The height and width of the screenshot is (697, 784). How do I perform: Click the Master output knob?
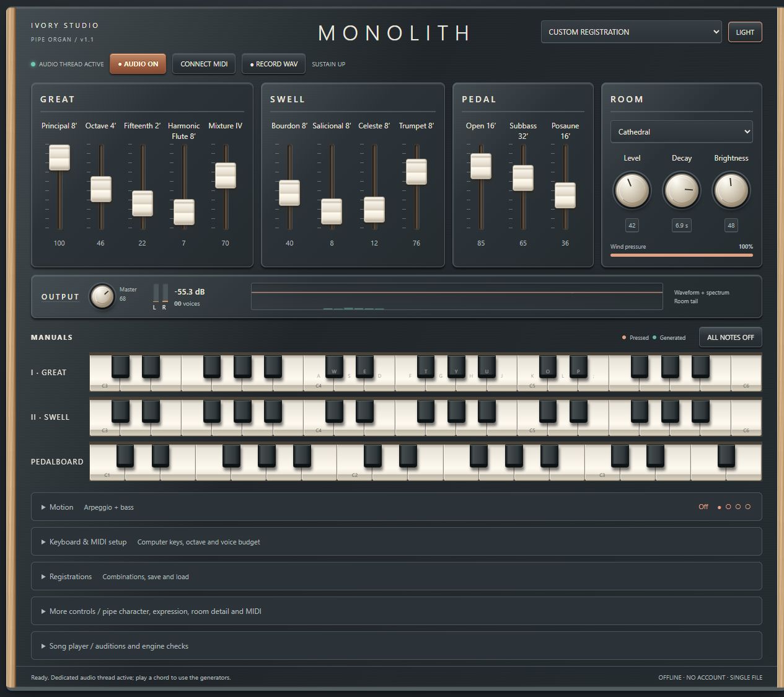[102, 296]
